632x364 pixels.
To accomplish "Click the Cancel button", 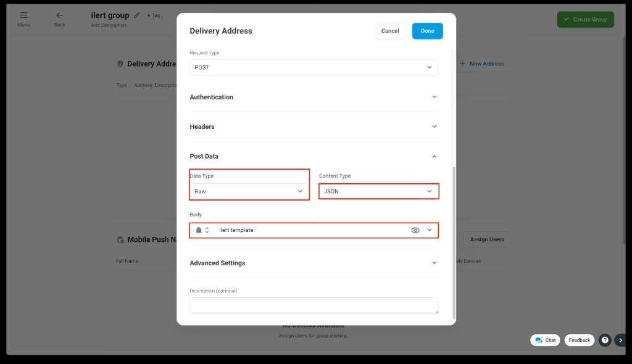I will coord(390,31).
